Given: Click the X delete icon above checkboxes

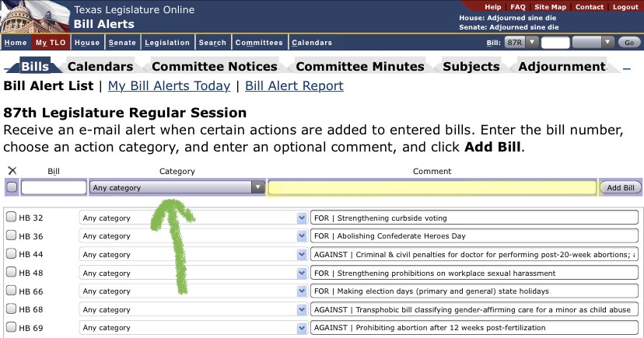Looking at the screenshot, I should 12,171.
